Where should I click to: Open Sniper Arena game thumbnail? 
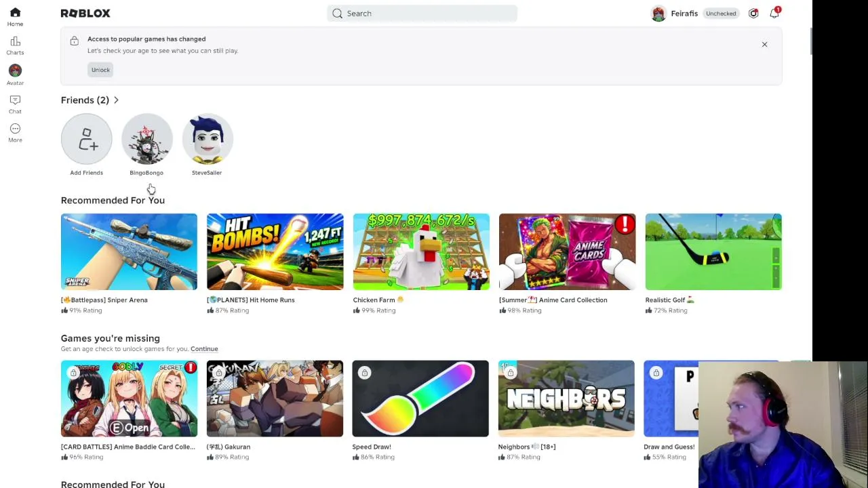tap(129, 252)
